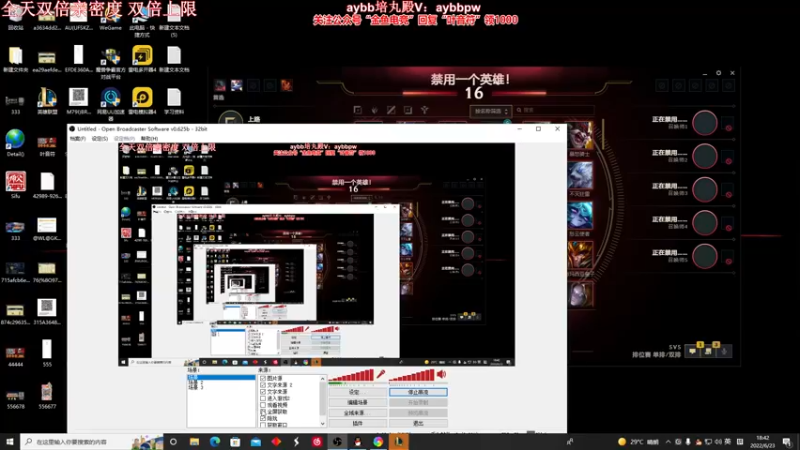Open the Detail() globe desktop icon
Screen dimensions: 800x450
coord(15,143)
